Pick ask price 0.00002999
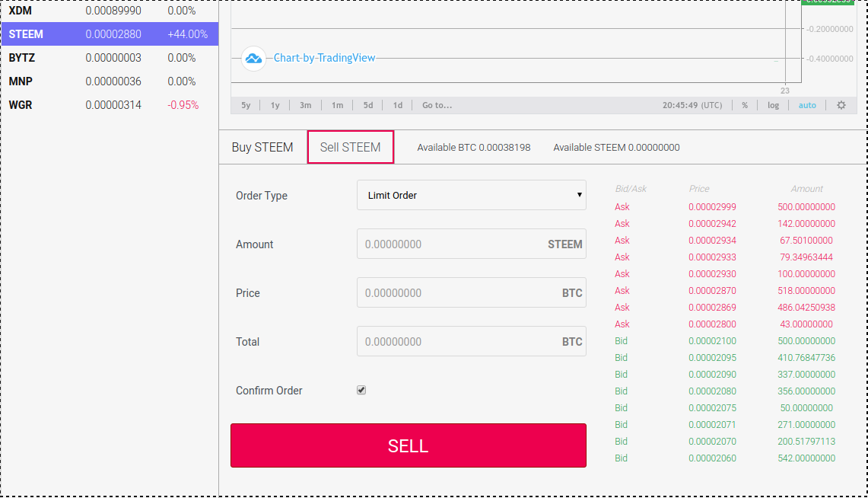 713,206
